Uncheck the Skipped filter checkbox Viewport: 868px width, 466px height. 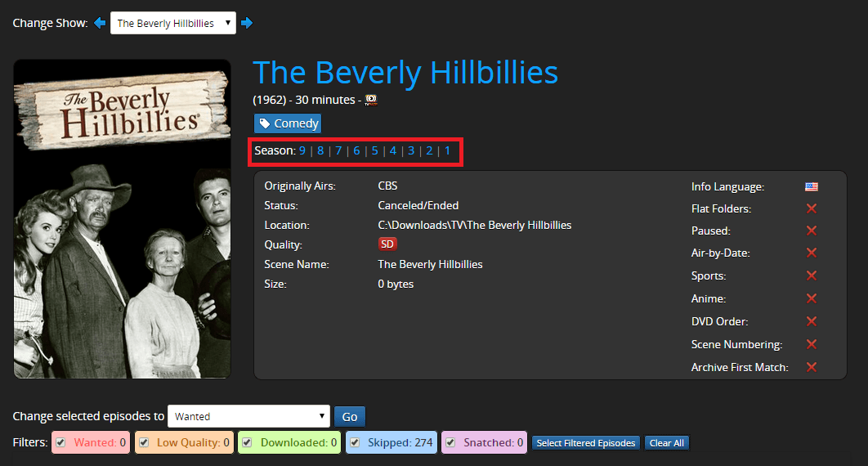click(x=355, y=443)
